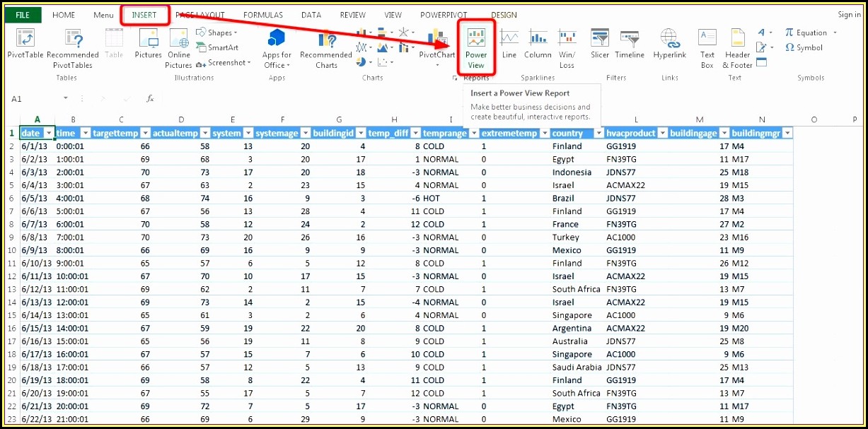Click the Sign in link
Image resolution: width=868 pixels, height=429 pixels.
tap(849, 15)
